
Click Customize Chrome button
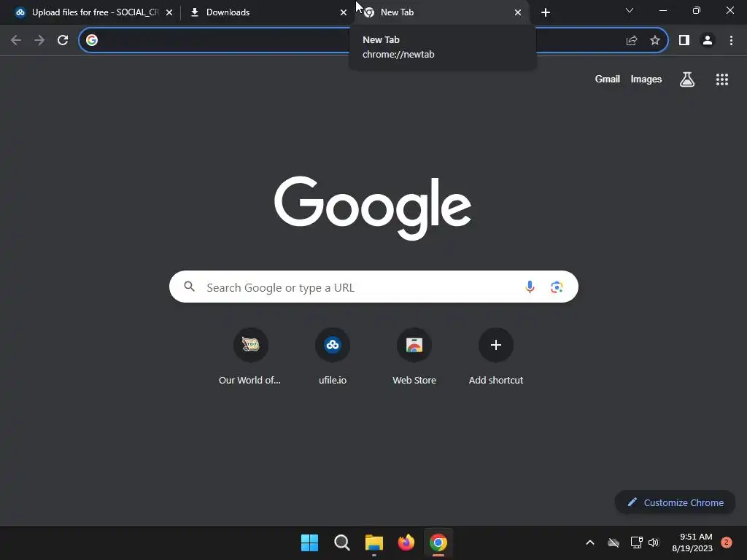click(675, 502)
